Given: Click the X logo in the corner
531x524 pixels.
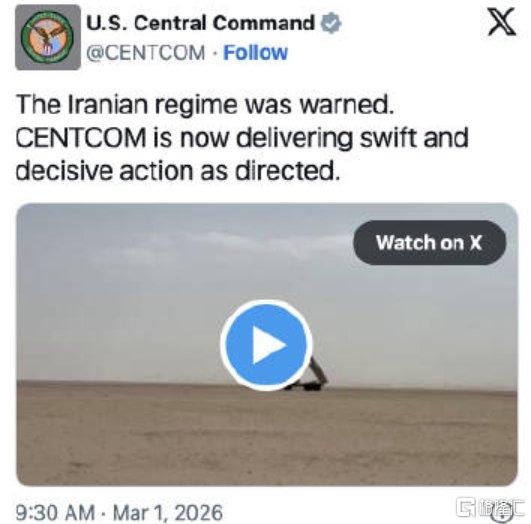Looking at the screenshot, I should (502, 22).
